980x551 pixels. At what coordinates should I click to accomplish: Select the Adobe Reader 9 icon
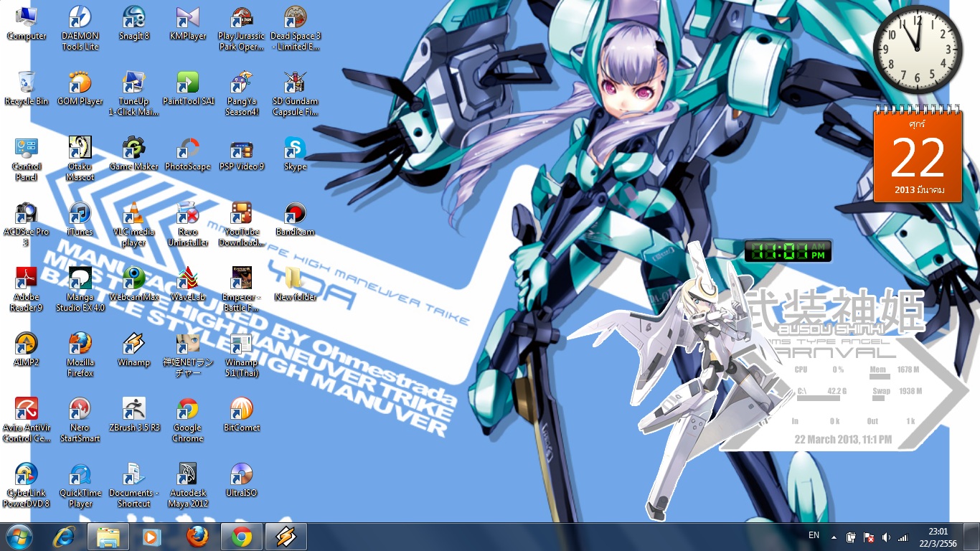pos(27,290)
